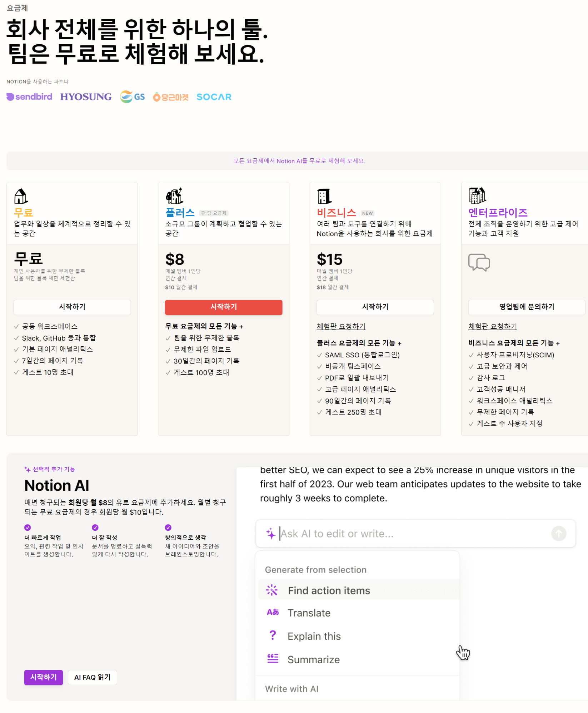Click the checkmark next to 공동 워크스페이스
The height and width of the screenshot is (713, 588).
(x=16, y=327)
